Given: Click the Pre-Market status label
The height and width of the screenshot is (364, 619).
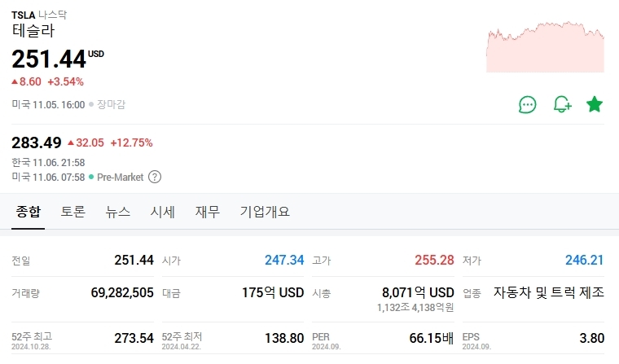Looking at the screenshot, I should [120, 178].
